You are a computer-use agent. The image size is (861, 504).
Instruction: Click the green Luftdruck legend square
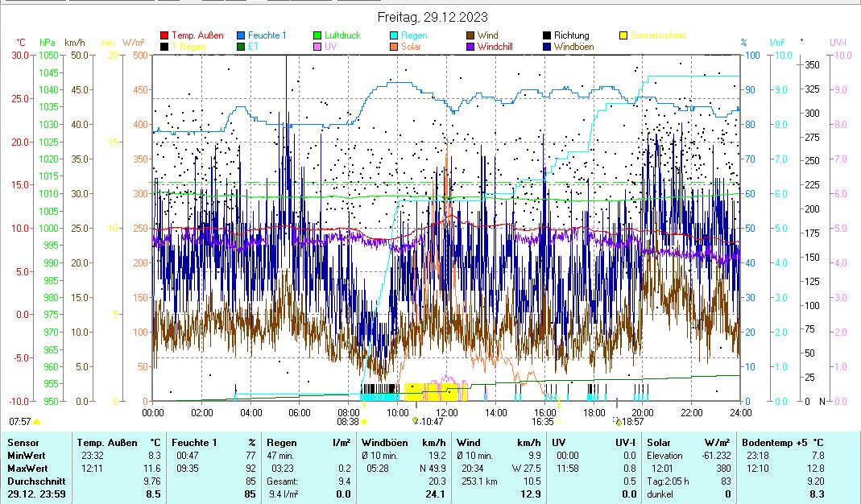(x=317, y=35)
